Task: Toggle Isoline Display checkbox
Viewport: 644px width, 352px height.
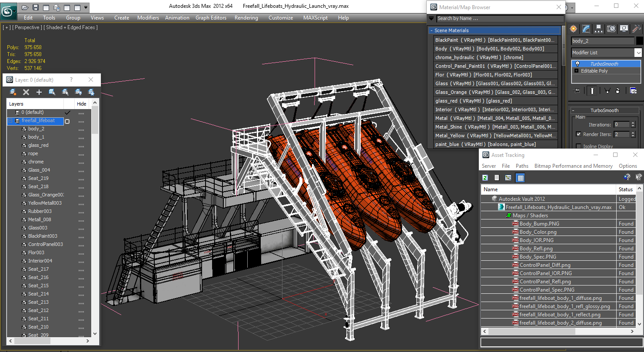Action: click(578, 146)
